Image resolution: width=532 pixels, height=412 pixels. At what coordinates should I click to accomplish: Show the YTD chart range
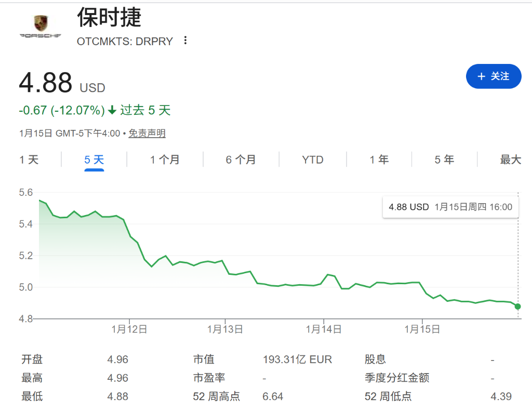point(313,160)
